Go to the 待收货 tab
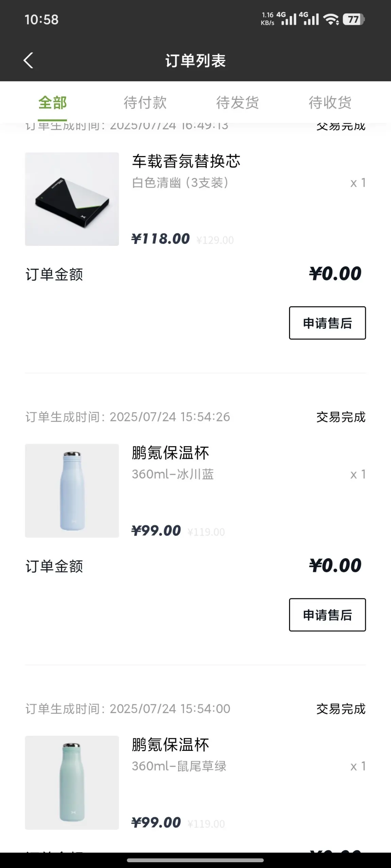This screenshot has width=391, height=868. (x=330, y=103)
